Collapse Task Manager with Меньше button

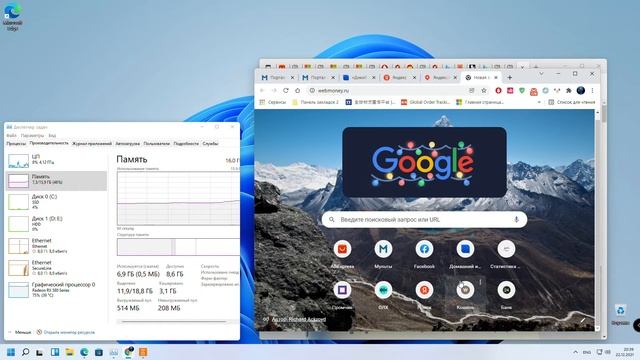click(20, 332)
